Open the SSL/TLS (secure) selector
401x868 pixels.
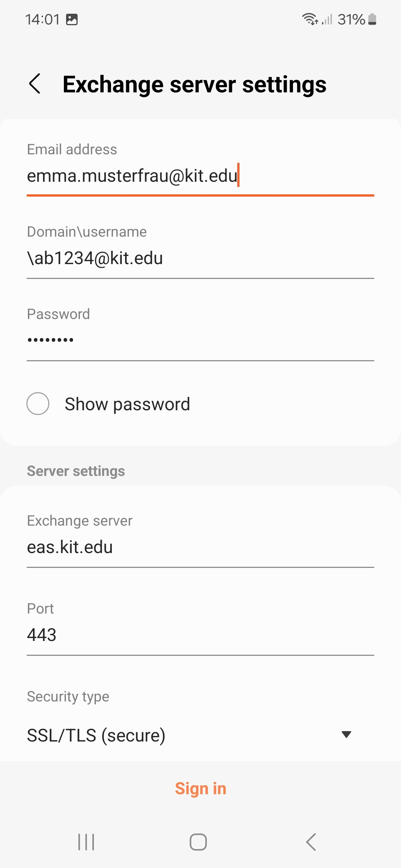point(97,735)
